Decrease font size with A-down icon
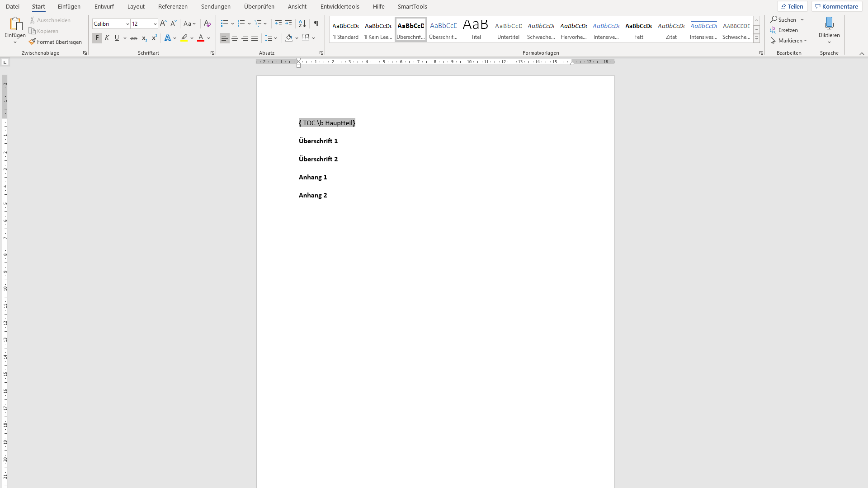Viewport: 868px width, 488px height. (x=173, y=23)
